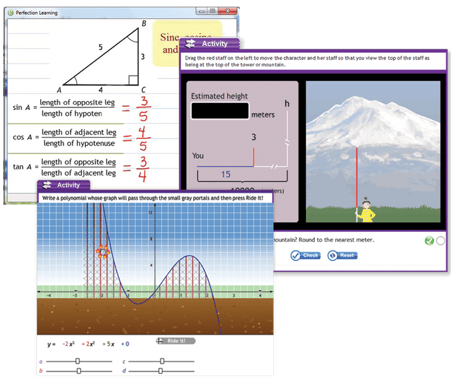The width and height of the screenshot is (451, 379).
Task: Click the Ride It! button
Action: coord(176,341)
